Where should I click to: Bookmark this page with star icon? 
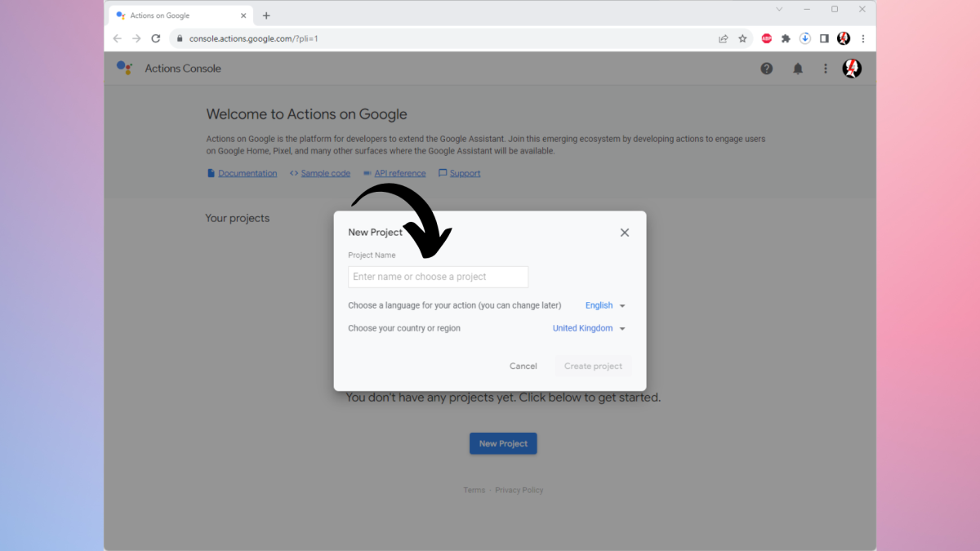(x=742, y=38)
